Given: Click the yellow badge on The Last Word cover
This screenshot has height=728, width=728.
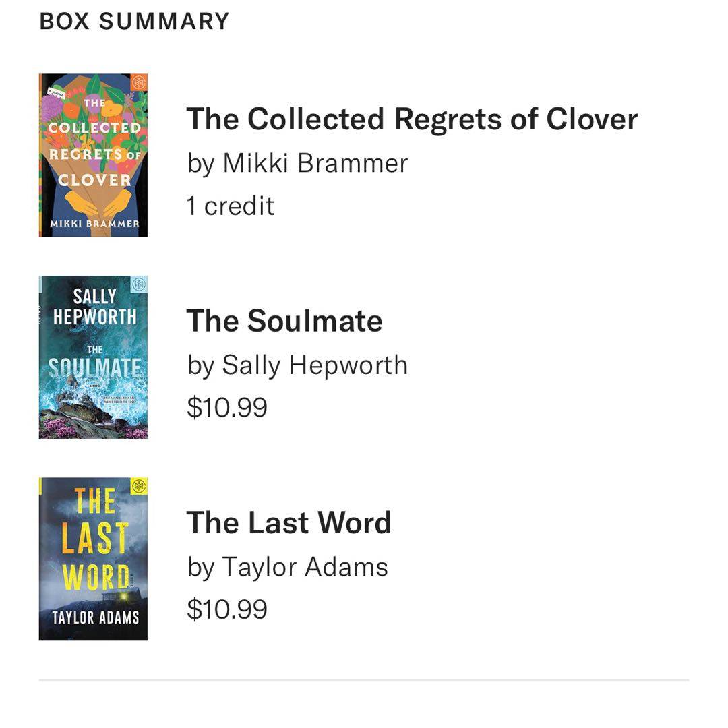Looking at the screenshot, I should click(139, 487).
